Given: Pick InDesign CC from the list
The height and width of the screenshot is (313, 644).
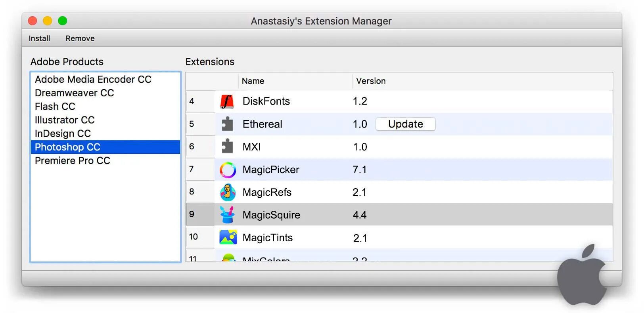Looking at the screenshot, I should 63,134.
